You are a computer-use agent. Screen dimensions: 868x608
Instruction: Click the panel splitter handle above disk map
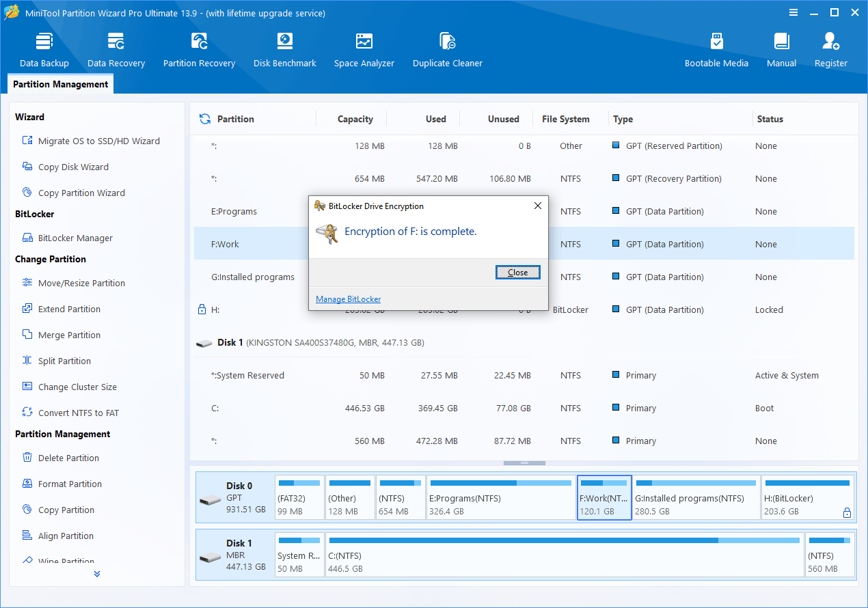(524, 463)
